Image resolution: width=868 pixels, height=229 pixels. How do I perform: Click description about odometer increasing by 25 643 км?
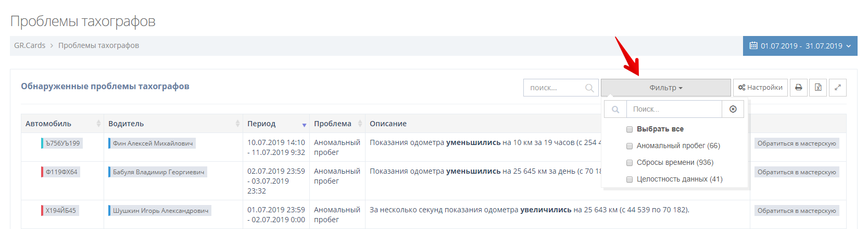529,210
